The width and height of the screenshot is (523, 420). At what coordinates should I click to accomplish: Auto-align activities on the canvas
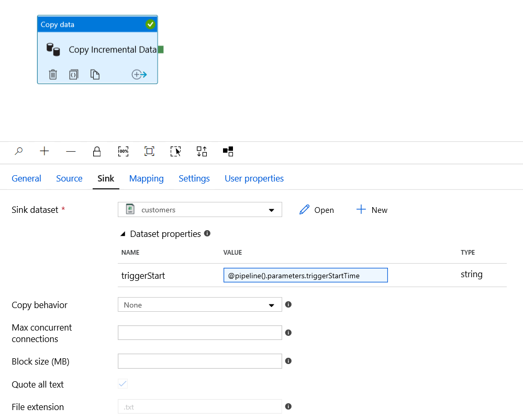(202, 151)
